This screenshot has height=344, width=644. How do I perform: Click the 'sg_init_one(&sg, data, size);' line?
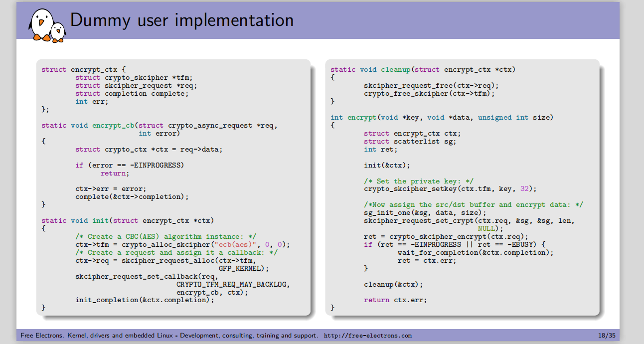click(x=425, y=213)
